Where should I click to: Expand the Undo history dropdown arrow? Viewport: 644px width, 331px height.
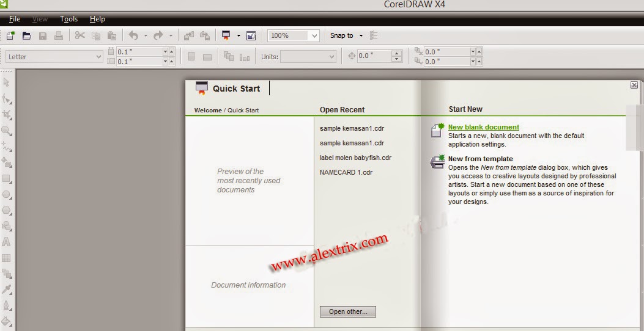(x=146, y=36)
